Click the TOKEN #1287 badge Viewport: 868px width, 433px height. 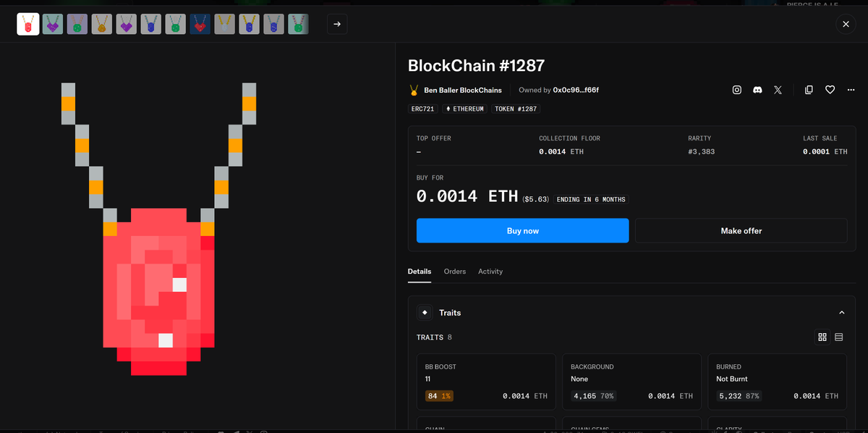516,109
